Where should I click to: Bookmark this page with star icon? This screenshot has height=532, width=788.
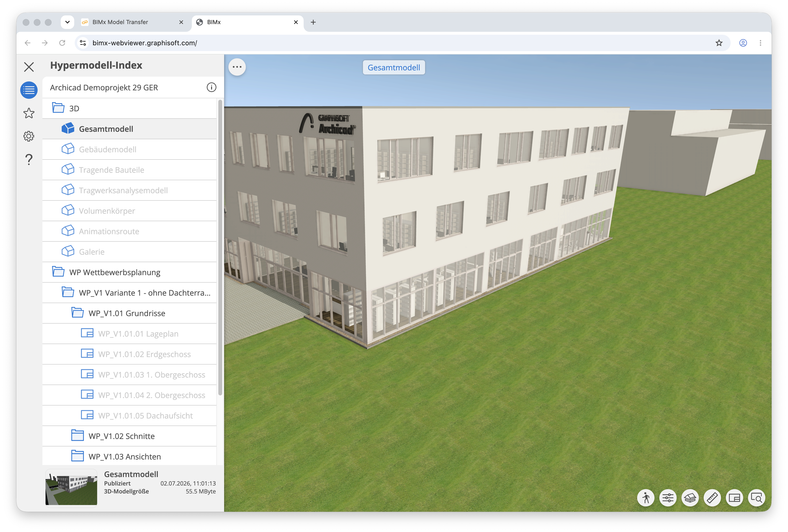(x=719, y=43)
